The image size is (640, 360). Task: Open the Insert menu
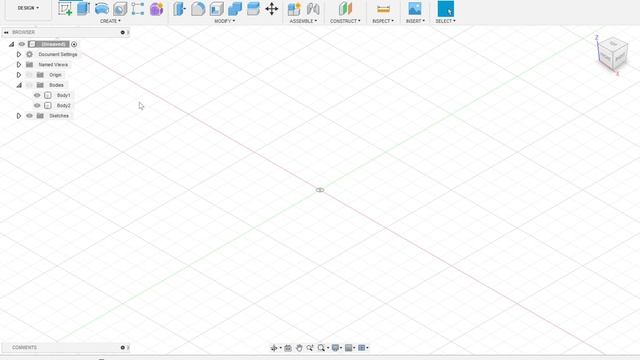point(415,21)
